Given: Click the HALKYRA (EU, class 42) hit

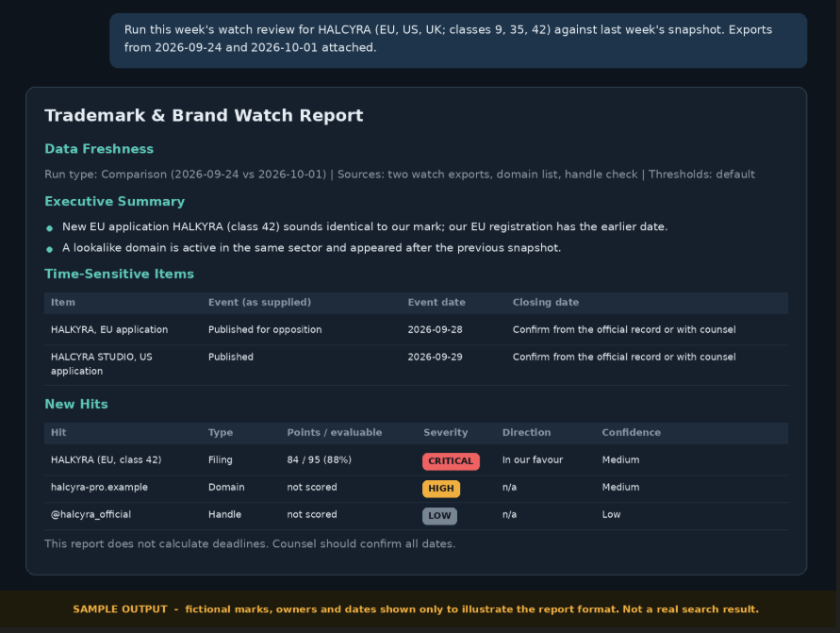Looking at the screenshot, I should [107, 459].
